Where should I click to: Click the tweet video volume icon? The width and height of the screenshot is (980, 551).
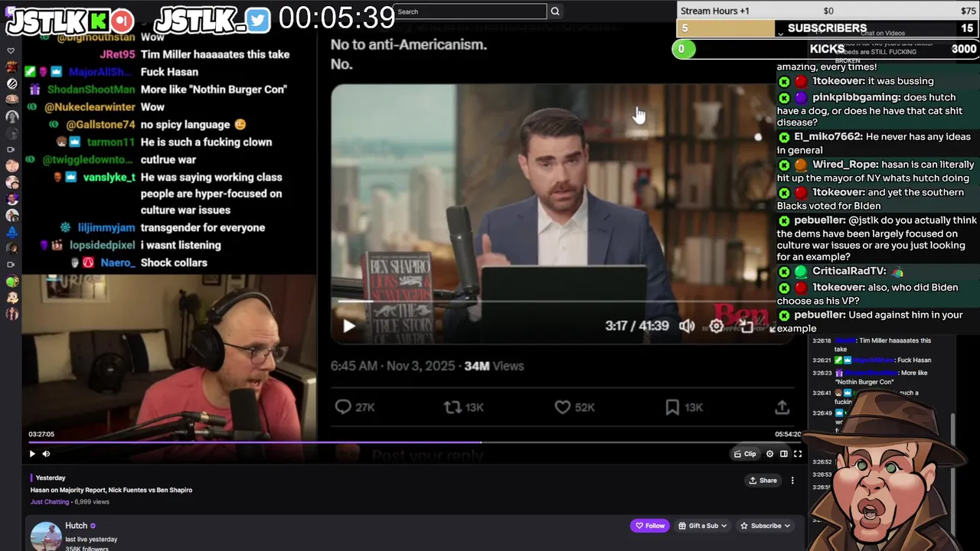click(687, 326)
